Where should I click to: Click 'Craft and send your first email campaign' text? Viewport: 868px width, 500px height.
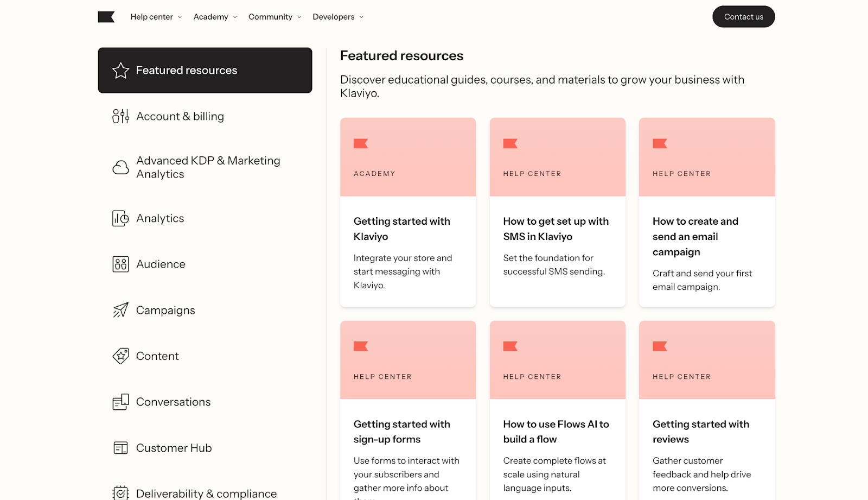tap(703, 280)
